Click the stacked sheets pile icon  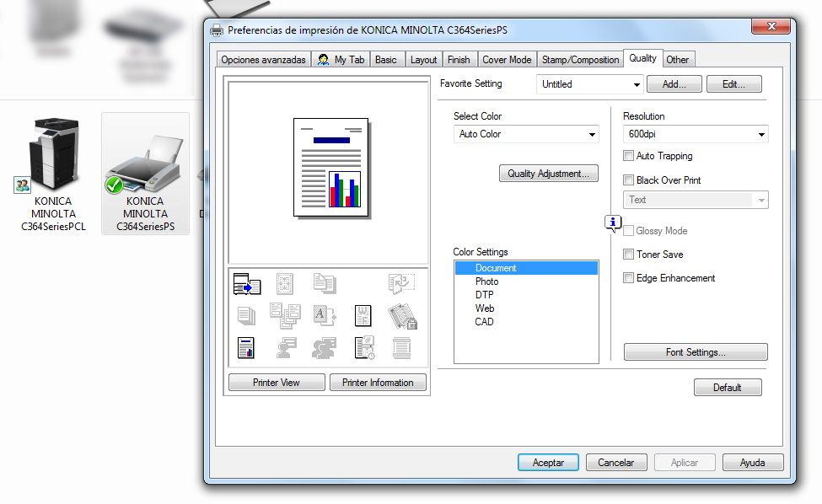pyautogui.click(x=246, y=316)
